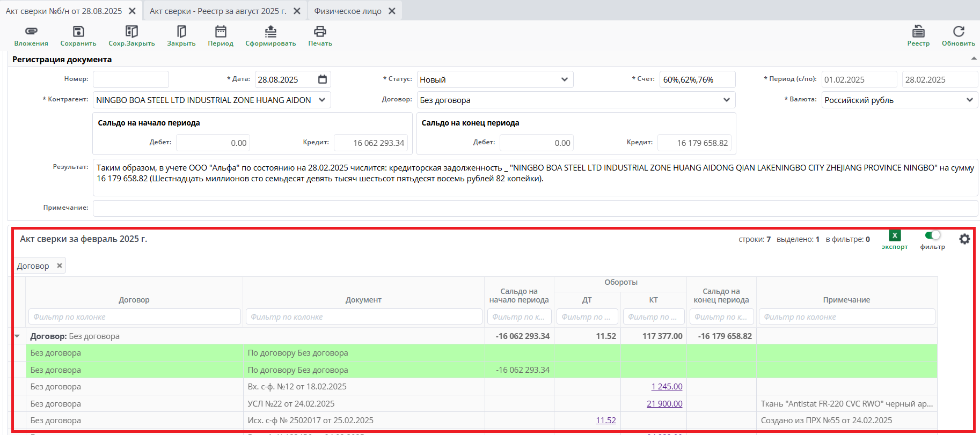This screenshot has height=435, width=980.
Task: Open the 21 900.00 credit amount link
Action: 664,404
